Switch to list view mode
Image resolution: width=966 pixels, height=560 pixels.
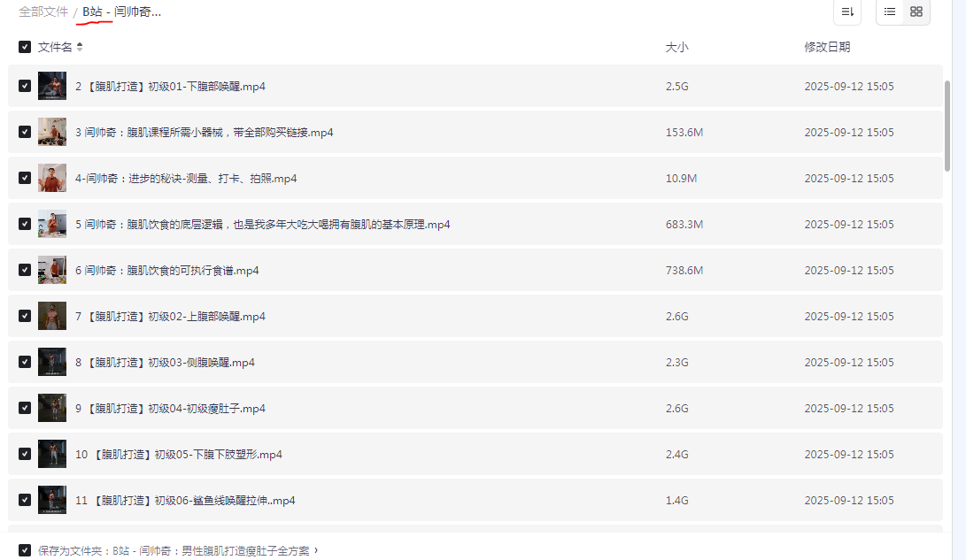(x=890, y=12)
